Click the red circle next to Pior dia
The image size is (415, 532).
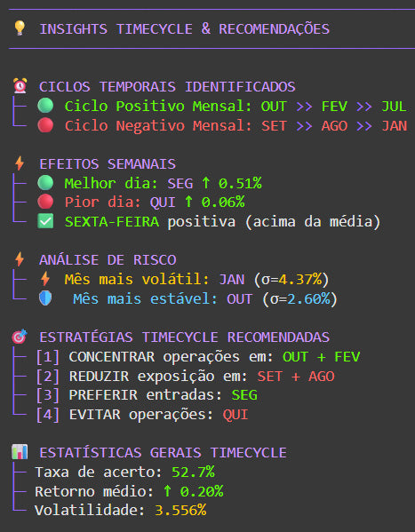[x=45, y=202]
